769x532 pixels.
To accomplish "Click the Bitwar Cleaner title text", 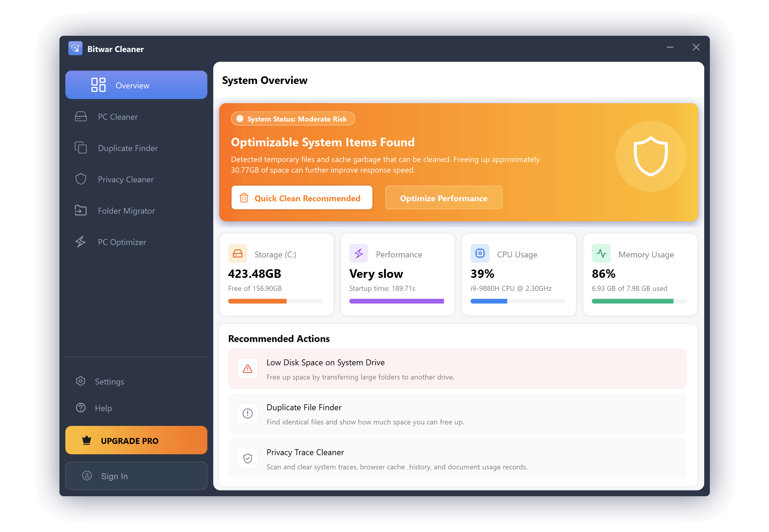I will click(115, 49).
